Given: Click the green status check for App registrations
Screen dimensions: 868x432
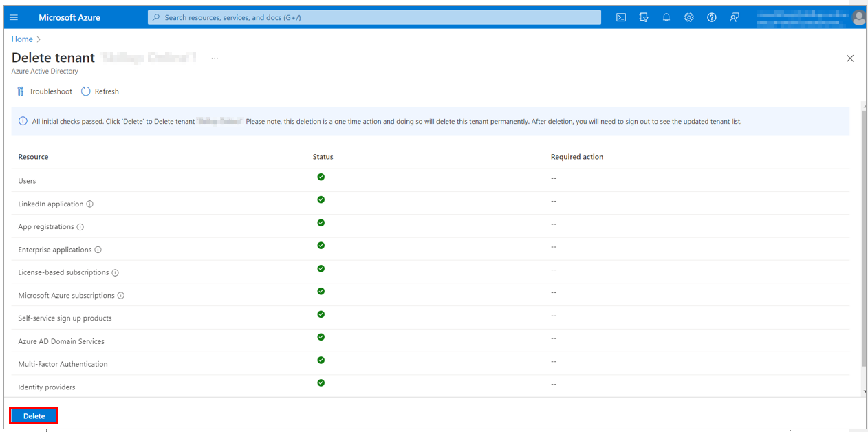Looking at the screenshot, I should pos(321,223).
